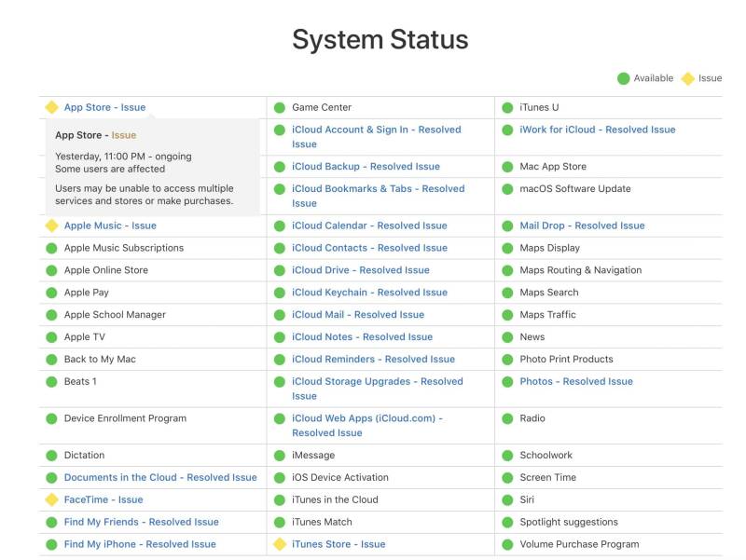Click the Maps Display entry
The width and height of the screenshot is (746, 560).
click(x=550, y=248)
